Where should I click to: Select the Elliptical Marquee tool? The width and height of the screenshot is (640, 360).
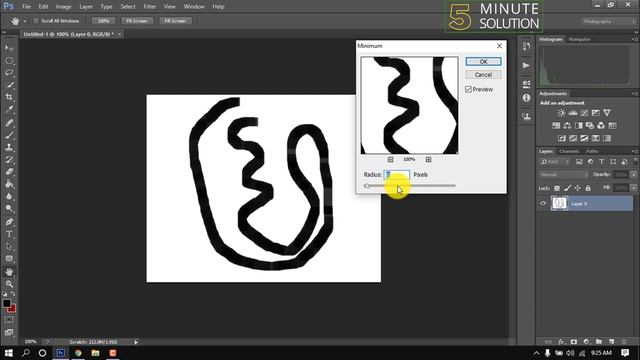coord(9,60)
